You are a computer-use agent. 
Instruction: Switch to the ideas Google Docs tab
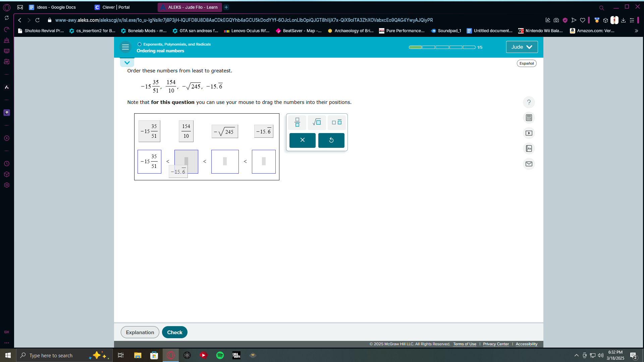(56, 7)
